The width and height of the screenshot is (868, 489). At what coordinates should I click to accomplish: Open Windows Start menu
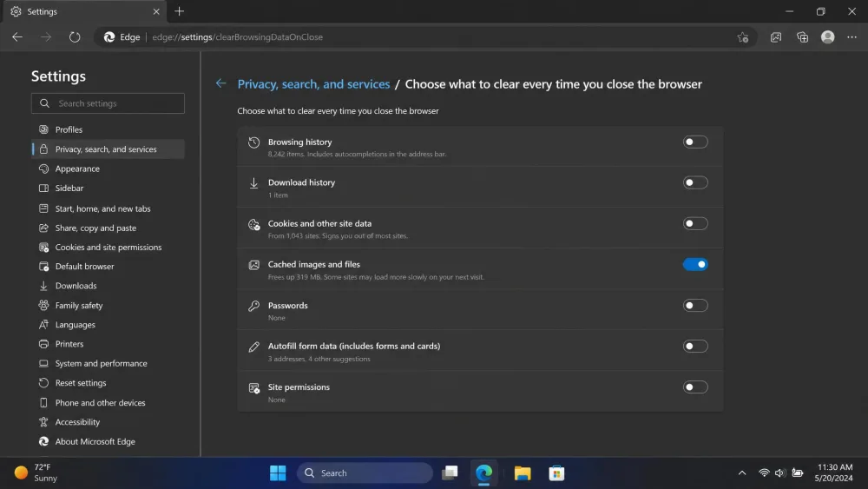click(278, 473)
